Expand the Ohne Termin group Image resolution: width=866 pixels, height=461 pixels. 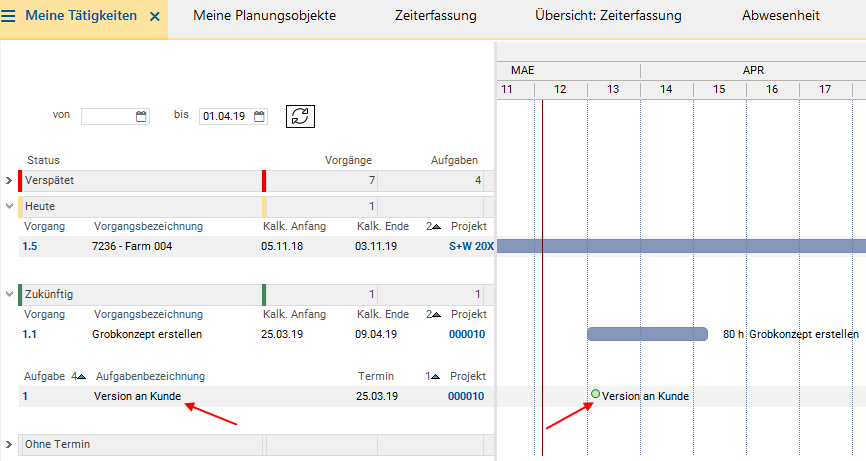pyautogui.click(x=9, y=443)
